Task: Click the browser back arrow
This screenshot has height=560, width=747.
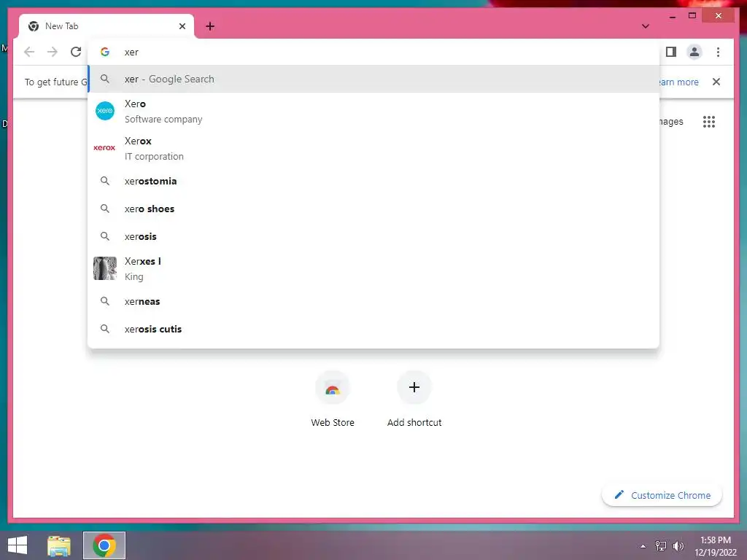Action: [29, 52]
